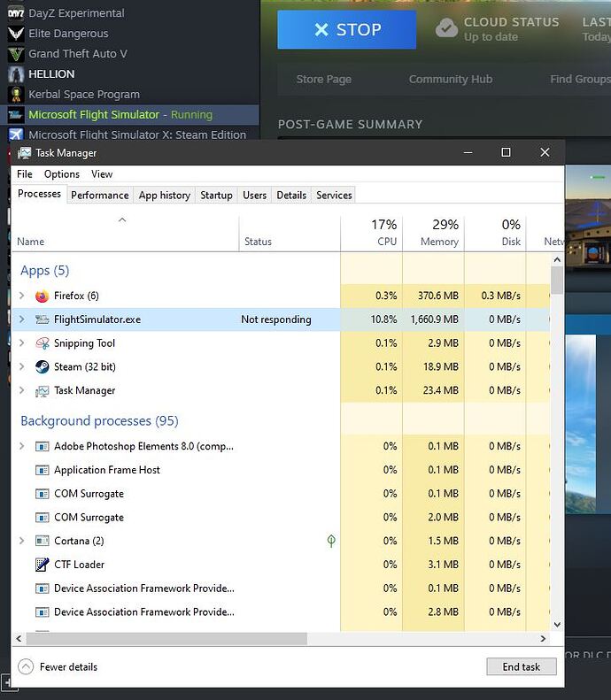This screenshot has height=700, width=611.
Task: Click the FlightSimulator.exe process icon
Action: pyautogui.click(x=43, y=319)
